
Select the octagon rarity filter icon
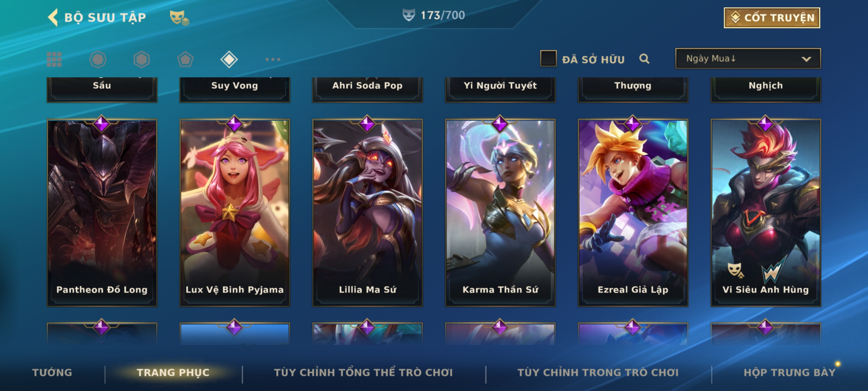98,59
